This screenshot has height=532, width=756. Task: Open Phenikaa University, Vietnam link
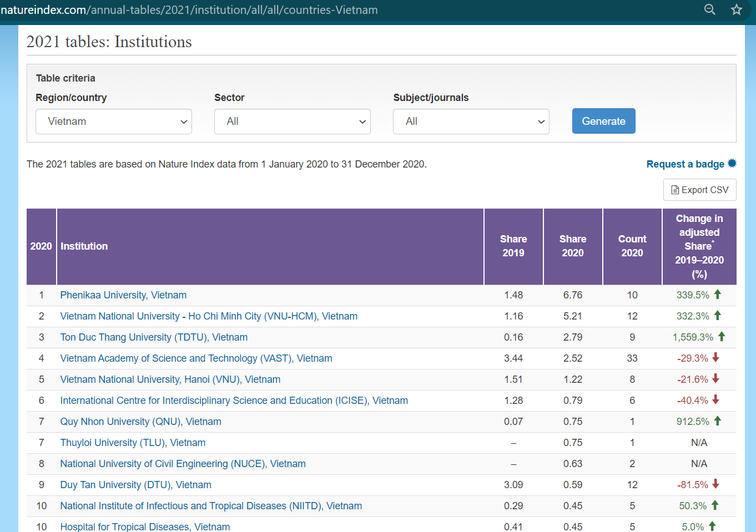pos(123,295)
